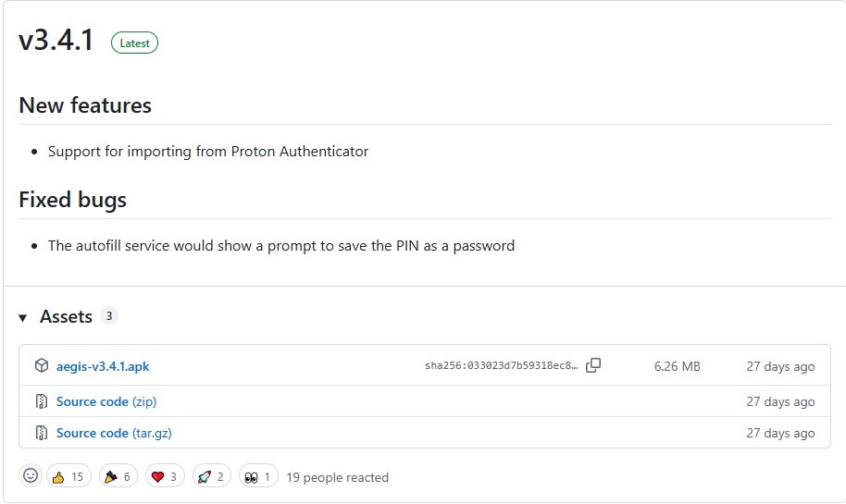Toggle the heart reaction
846x504 pixels.
click(165, 476)
